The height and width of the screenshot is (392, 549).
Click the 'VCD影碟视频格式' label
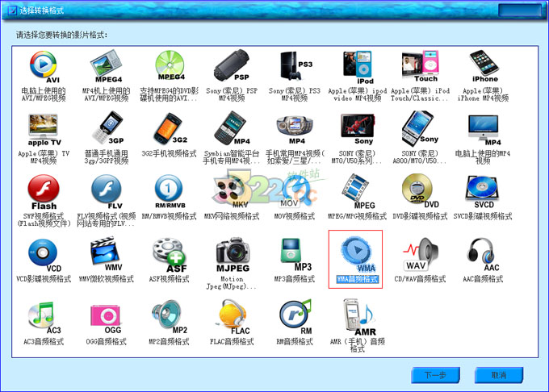[44, 279]
